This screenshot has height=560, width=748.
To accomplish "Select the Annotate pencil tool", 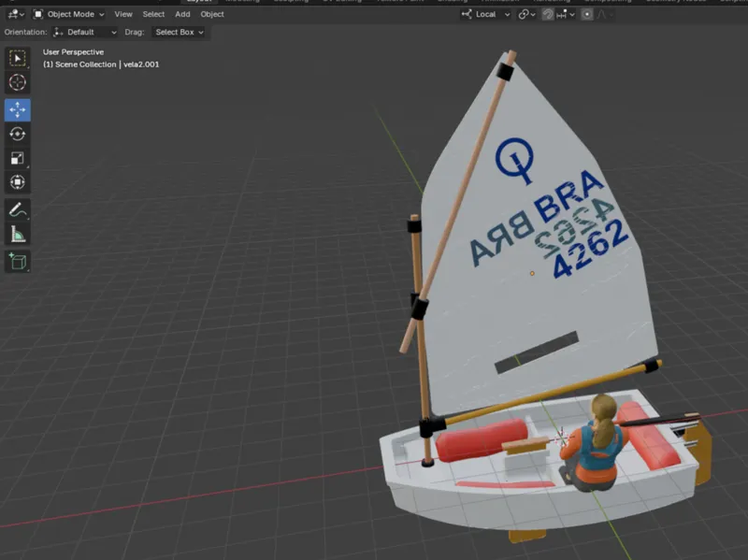I will [x=18, y=209].
